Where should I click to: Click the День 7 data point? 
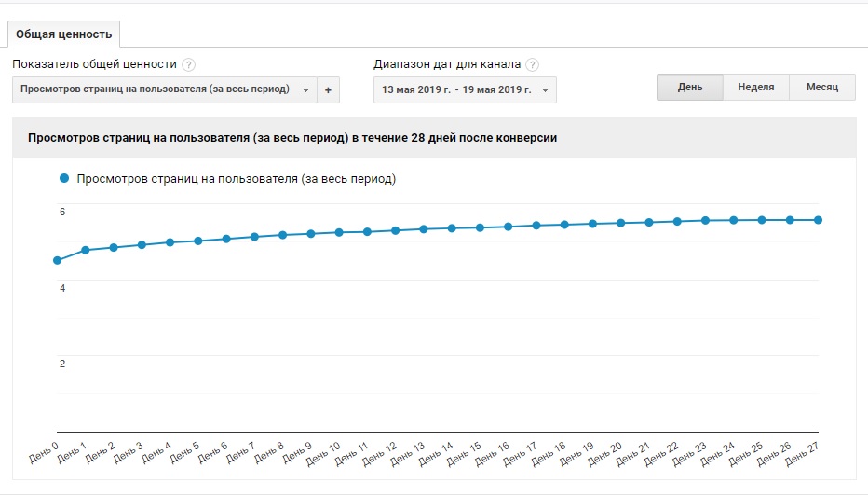(254, 237)
